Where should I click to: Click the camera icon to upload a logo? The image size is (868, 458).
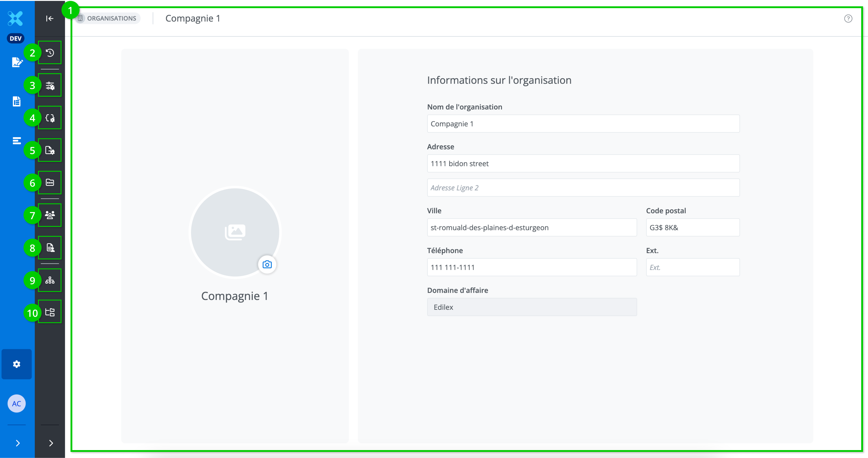coord(267,265)
